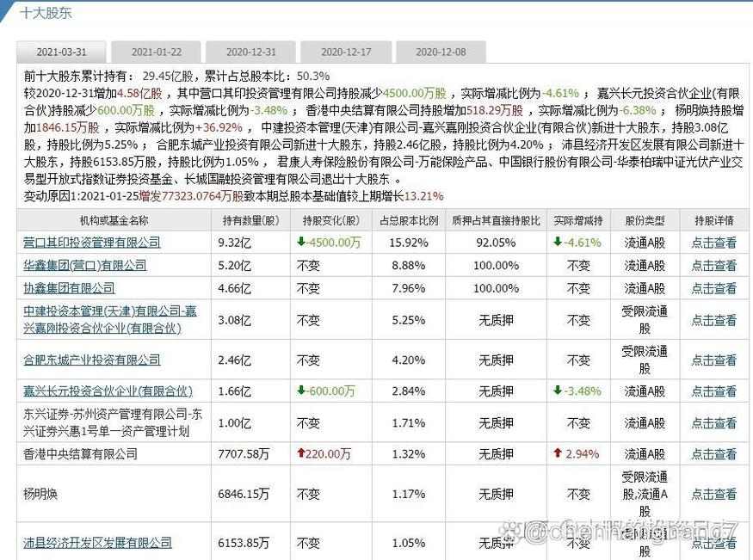Click the 8.88% share percentage
The height and width of the screenshot is (560, 753).
409,265
